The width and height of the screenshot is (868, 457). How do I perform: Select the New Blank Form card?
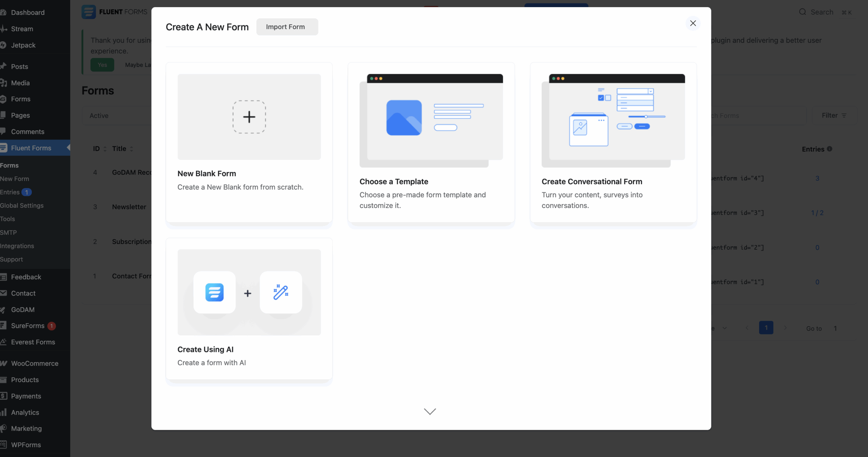249,142
